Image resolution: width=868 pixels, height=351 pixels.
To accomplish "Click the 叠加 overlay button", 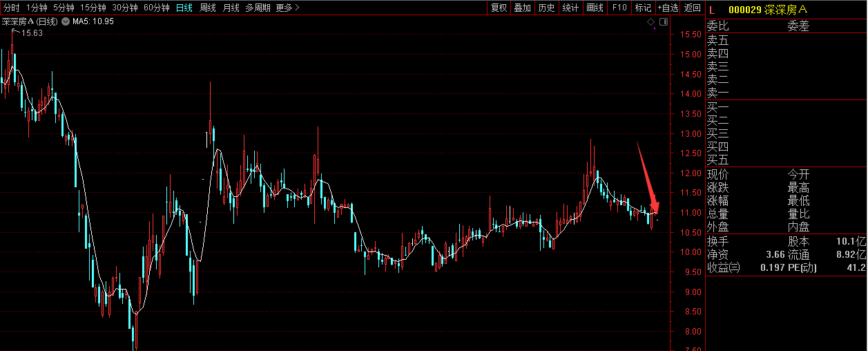I will click(x=522, y=8).
